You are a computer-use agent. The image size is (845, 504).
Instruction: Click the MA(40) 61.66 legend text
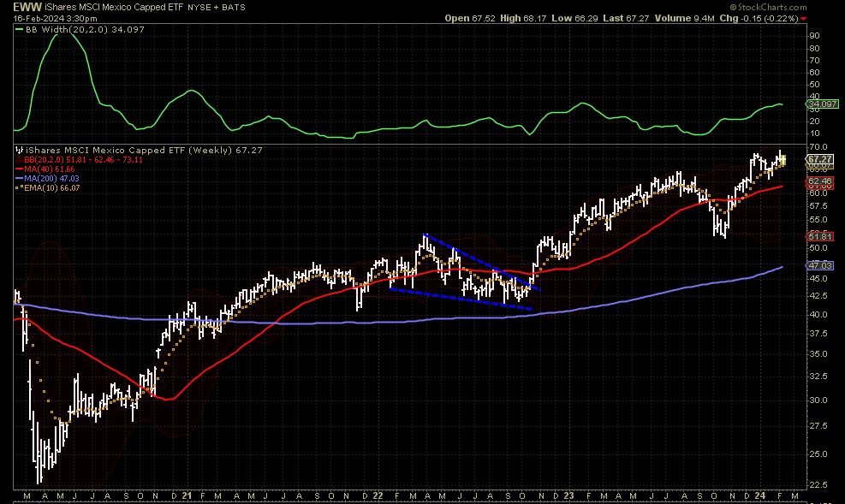pyautogui.click(x=49, y=169)
